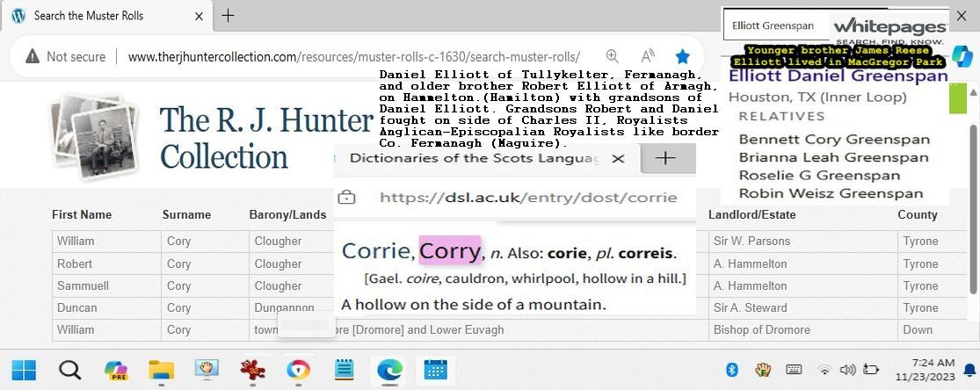Open the Windows Start menu

(24, 370)
